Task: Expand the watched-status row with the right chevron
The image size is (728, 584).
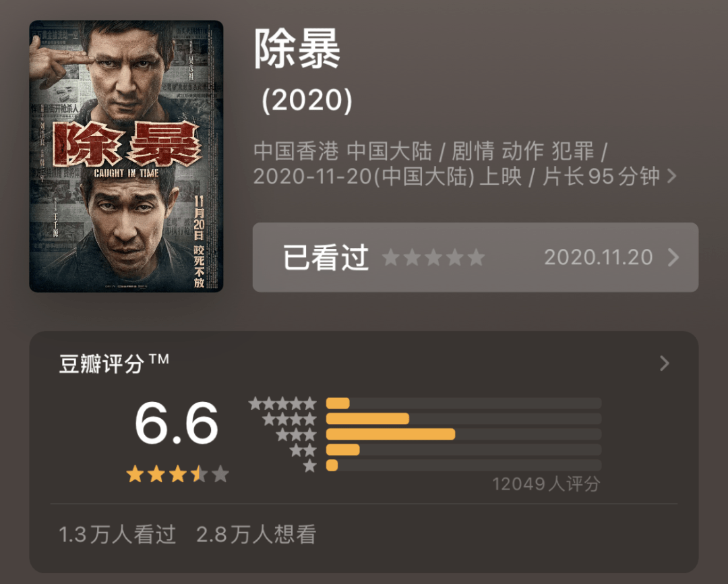Action: click(674, 258)
